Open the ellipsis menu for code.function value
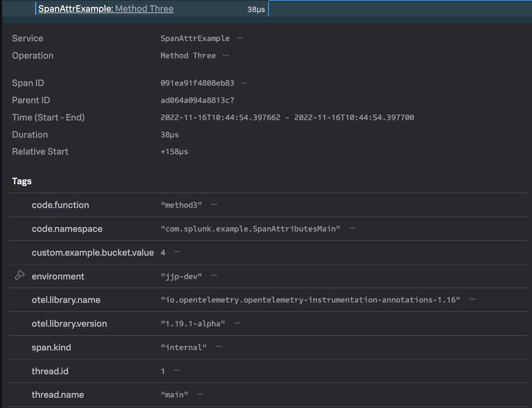 click(x=214, y=205)
